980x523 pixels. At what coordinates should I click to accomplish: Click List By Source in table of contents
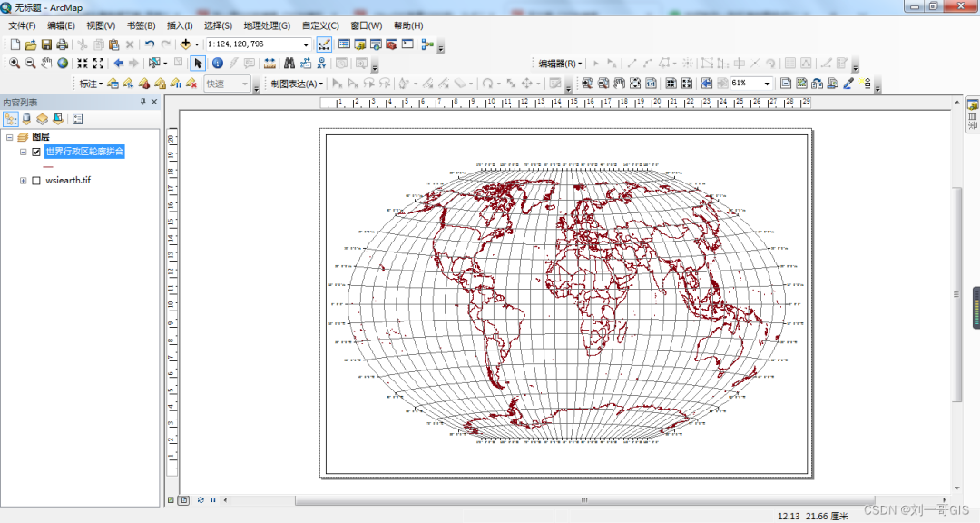pos(26,119)
